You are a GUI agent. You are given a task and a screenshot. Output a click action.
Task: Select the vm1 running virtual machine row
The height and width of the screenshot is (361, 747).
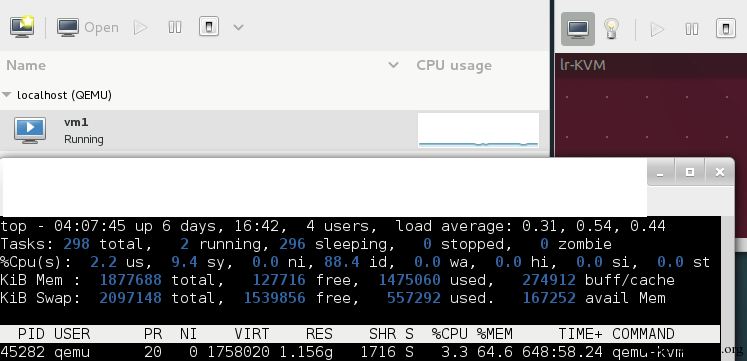click(x=274, y=130)
